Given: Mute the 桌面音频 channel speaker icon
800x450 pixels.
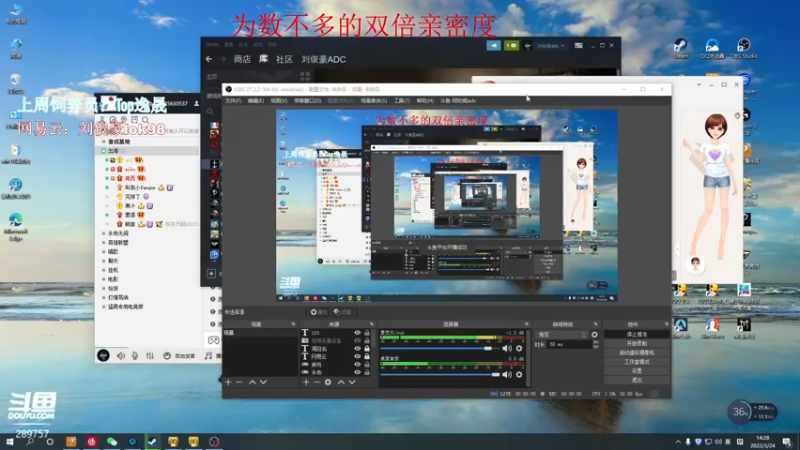Looking at the screenshot, I should coord(507,374).
